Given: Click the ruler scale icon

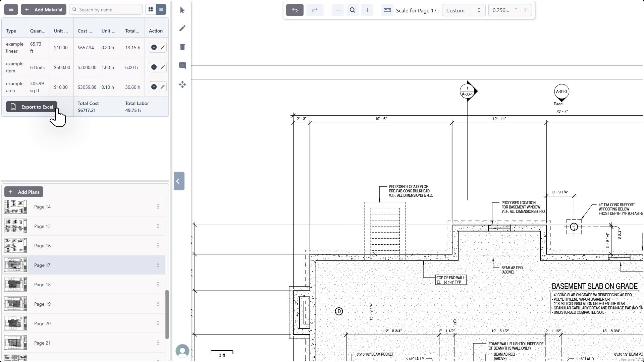Looking at the screenshot, I should pos(387,10).
